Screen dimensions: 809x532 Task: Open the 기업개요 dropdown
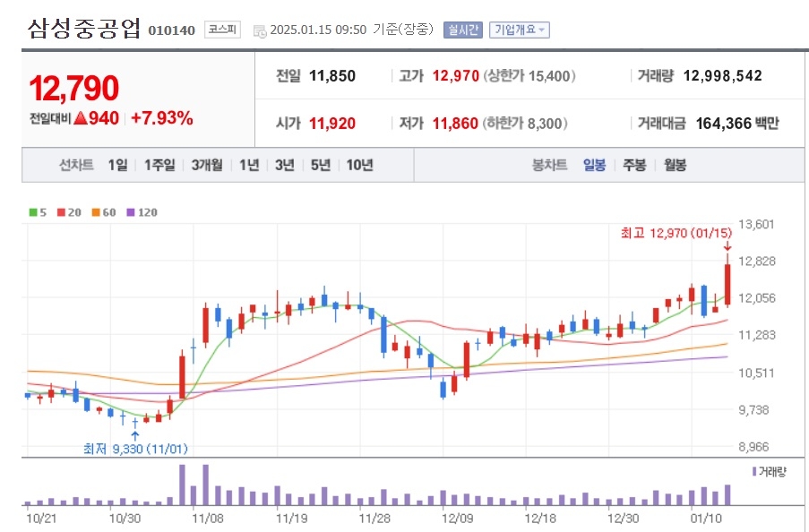click(519, 30)
